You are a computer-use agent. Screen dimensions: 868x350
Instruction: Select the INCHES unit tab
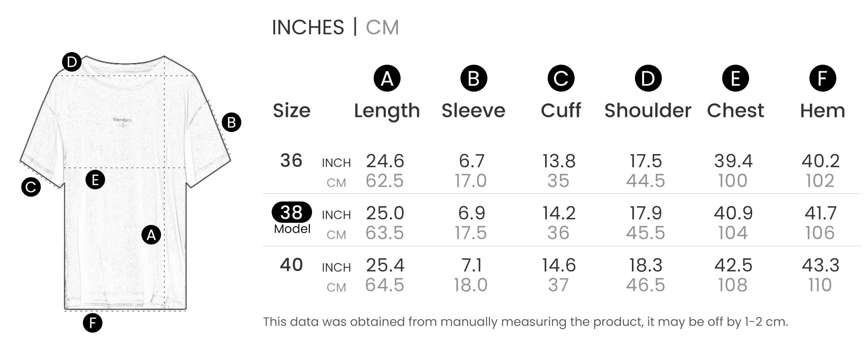pos(308,27)
